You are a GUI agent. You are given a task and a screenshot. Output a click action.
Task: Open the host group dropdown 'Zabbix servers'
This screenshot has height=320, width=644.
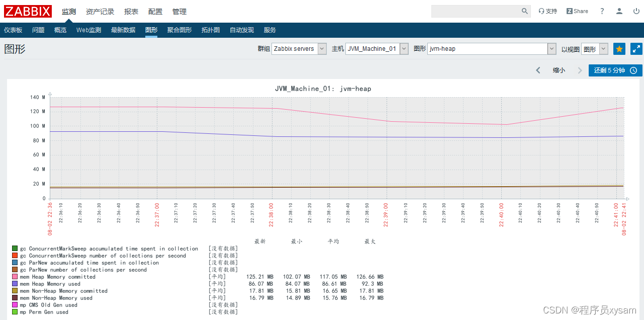click(299, 49)
